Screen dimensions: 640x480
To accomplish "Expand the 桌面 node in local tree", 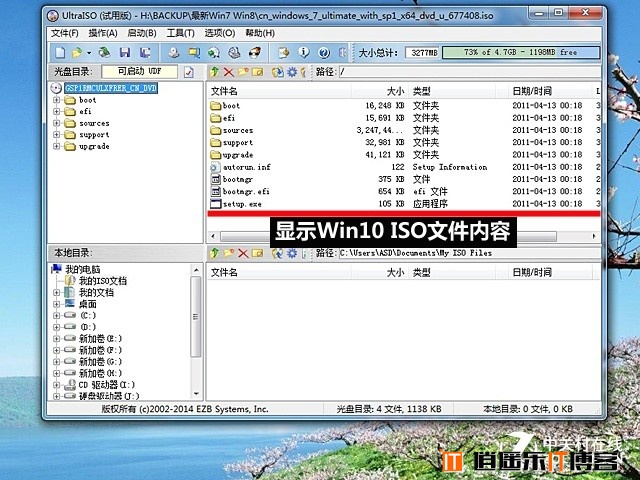I will tap(56, 304).
